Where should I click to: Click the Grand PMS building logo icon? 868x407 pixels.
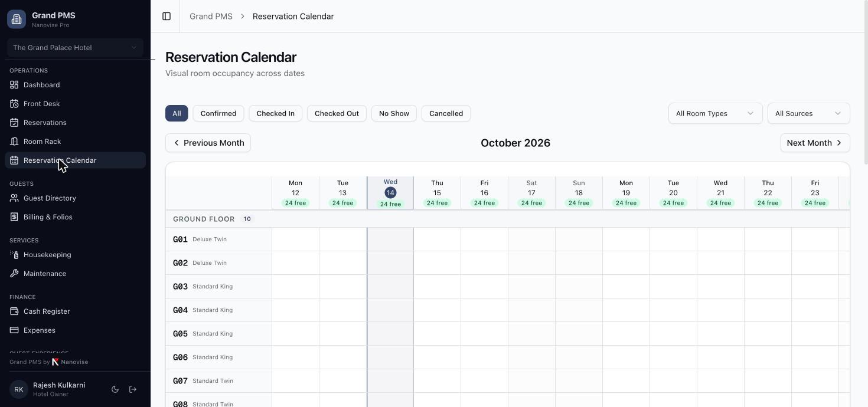(17, 19)
